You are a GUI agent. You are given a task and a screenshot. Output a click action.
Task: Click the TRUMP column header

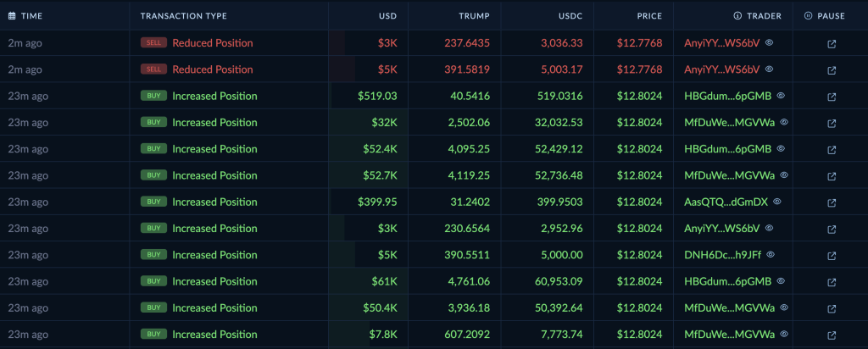(475, 16)
